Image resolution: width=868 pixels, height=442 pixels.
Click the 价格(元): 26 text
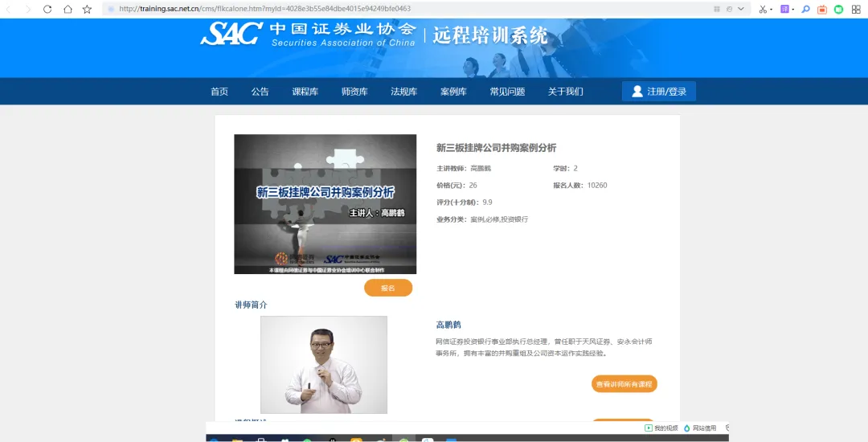point(457,186)
